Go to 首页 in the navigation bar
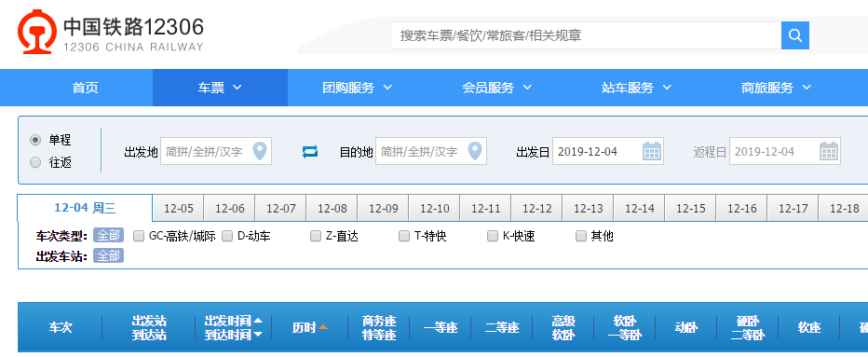Viewport: 868px width, 357px height. [86, 88]
